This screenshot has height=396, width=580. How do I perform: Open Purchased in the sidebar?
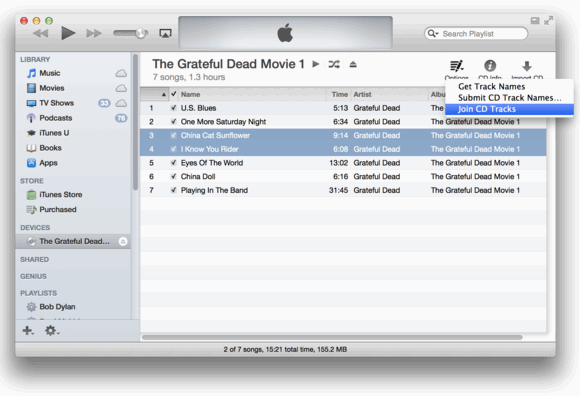click(x=58, y=209)
